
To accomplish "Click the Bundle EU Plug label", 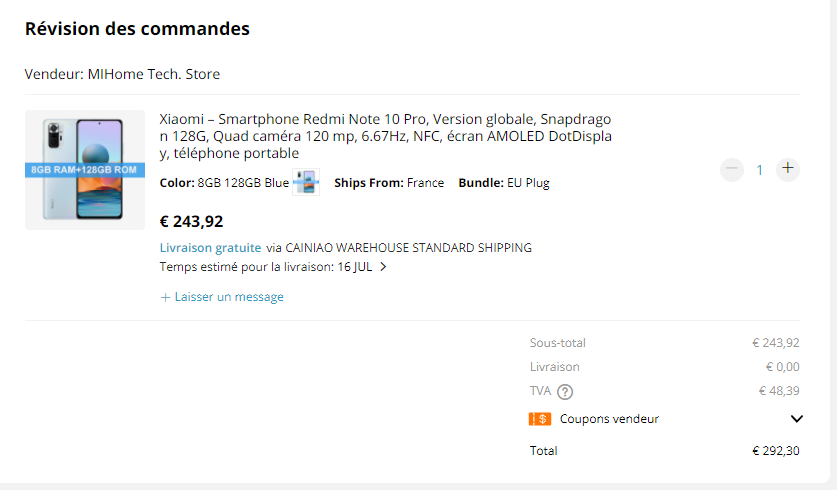I will (504, 183).
